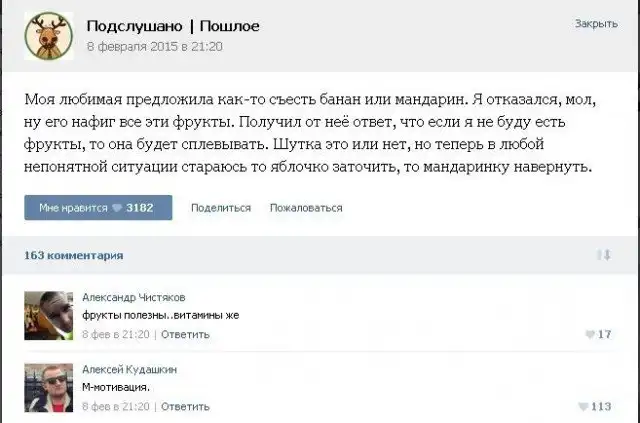Screen dimensions: 640x423
Task: Click the name Александр Чистяков
Action: pyautogui.click(x=132, y=297)
